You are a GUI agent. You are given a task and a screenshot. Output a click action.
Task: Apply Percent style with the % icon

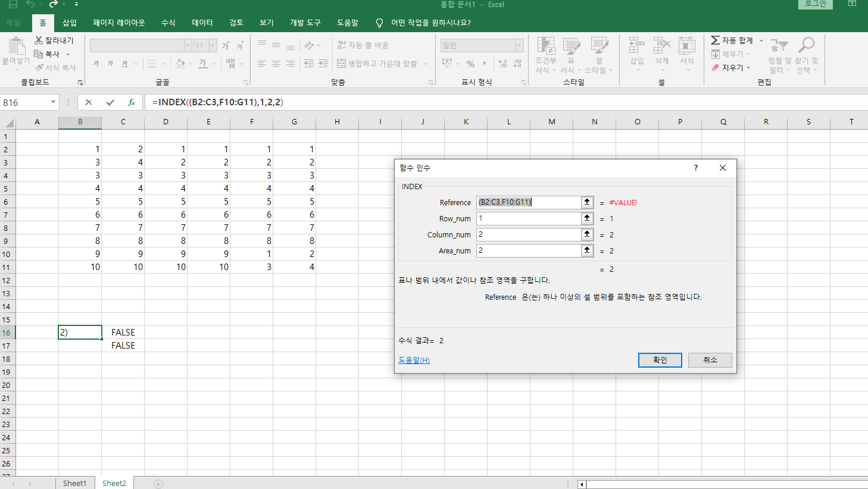coord(470,64)
